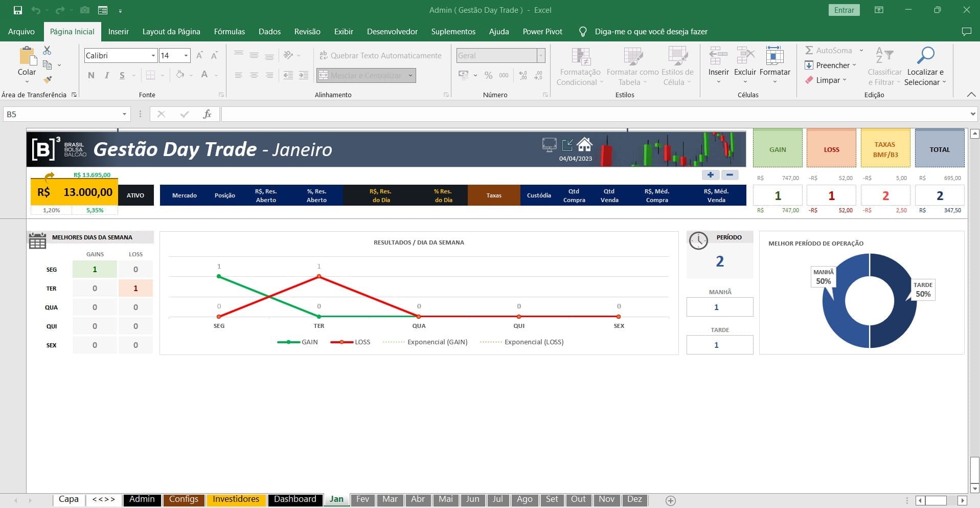This screenshot has height=508, width=980.
Task: Switch to the Dados ribbon tab
Action: [269, 32]
